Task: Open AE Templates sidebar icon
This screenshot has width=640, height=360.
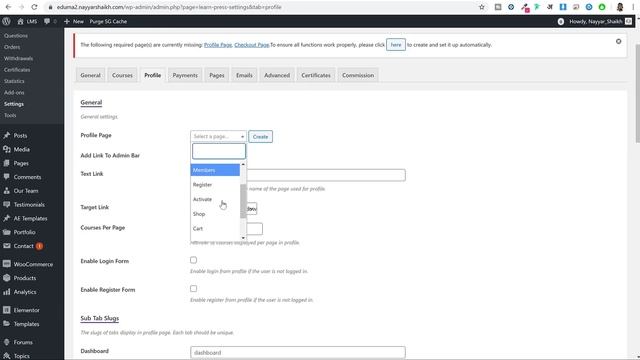Action: pyautogui.click(x=7, y=218)
